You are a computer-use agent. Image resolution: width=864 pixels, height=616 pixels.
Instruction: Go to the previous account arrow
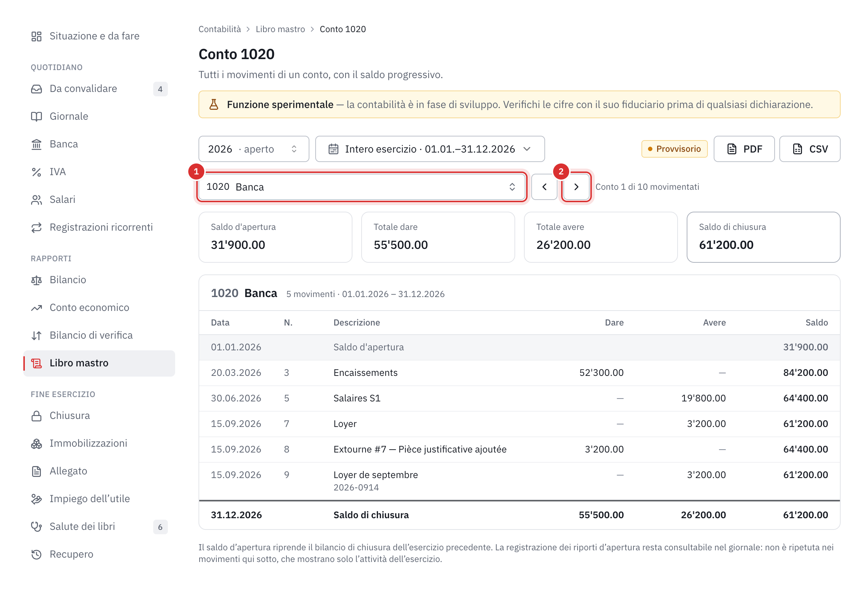pos(544,187)
